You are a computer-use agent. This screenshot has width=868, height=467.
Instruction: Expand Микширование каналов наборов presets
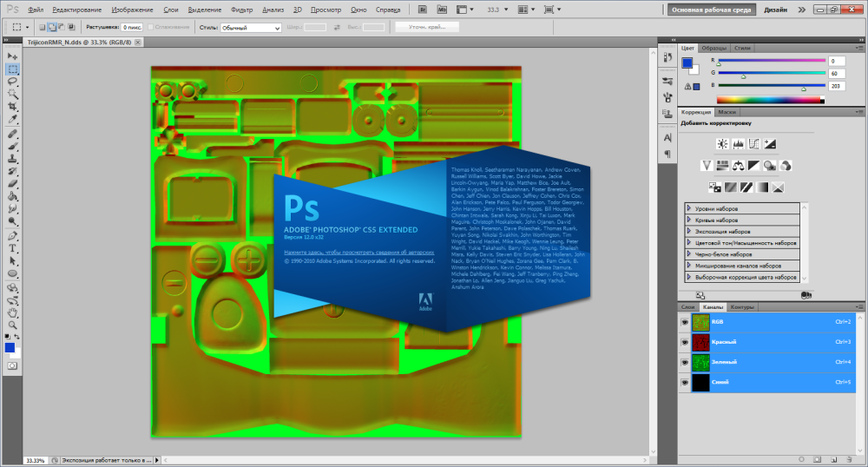point(688,266)
